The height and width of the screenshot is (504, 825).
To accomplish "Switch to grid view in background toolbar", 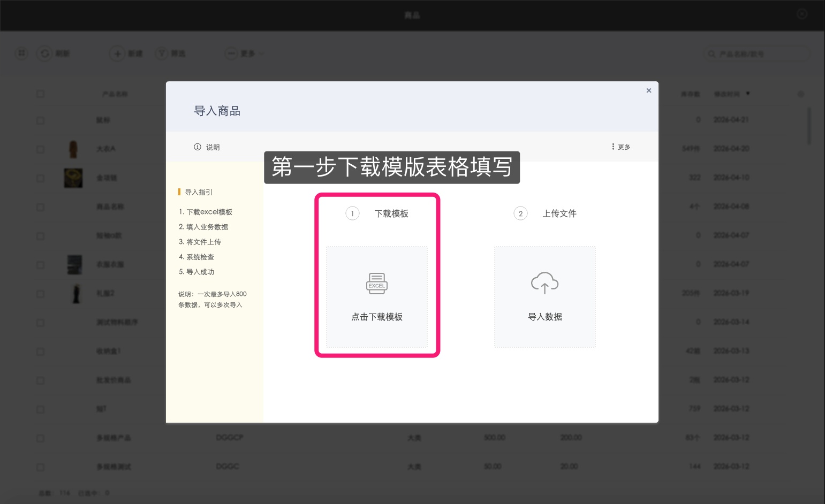I will click(21, 54).
